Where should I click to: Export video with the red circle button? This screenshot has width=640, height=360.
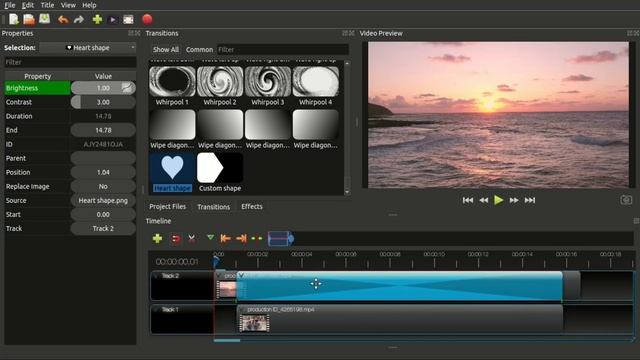(147, 19)
